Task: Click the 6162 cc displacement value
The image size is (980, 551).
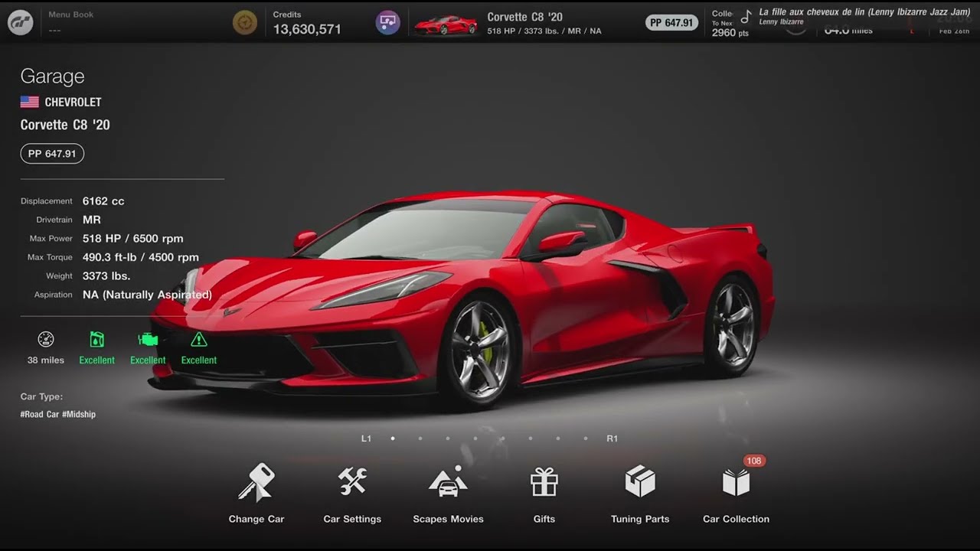Action: click(103, 201)
